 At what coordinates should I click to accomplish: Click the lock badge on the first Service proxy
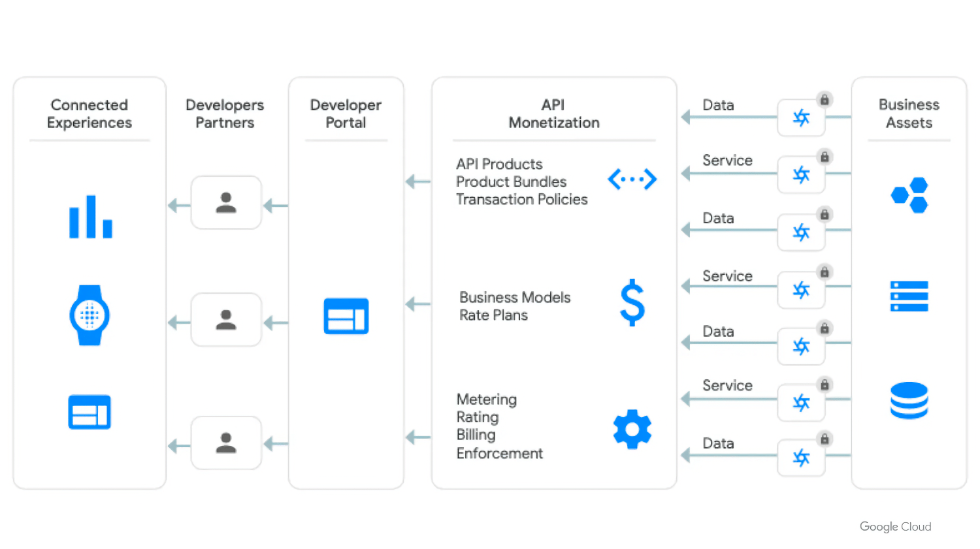point(825,157)
